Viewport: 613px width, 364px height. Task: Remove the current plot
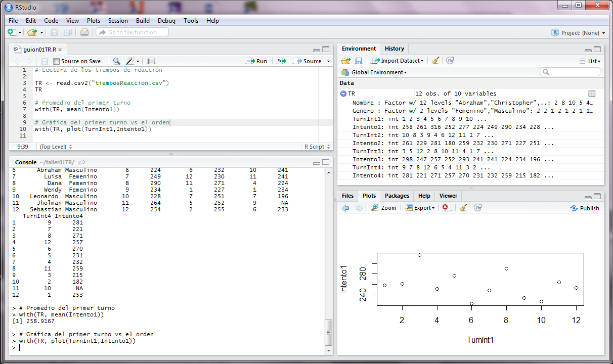446,208
